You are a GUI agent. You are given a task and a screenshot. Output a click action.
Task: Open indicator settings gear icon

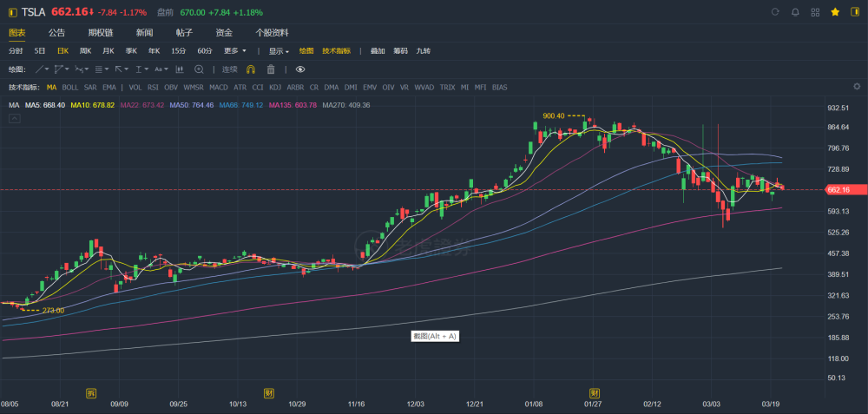click(x=857, y=87)
